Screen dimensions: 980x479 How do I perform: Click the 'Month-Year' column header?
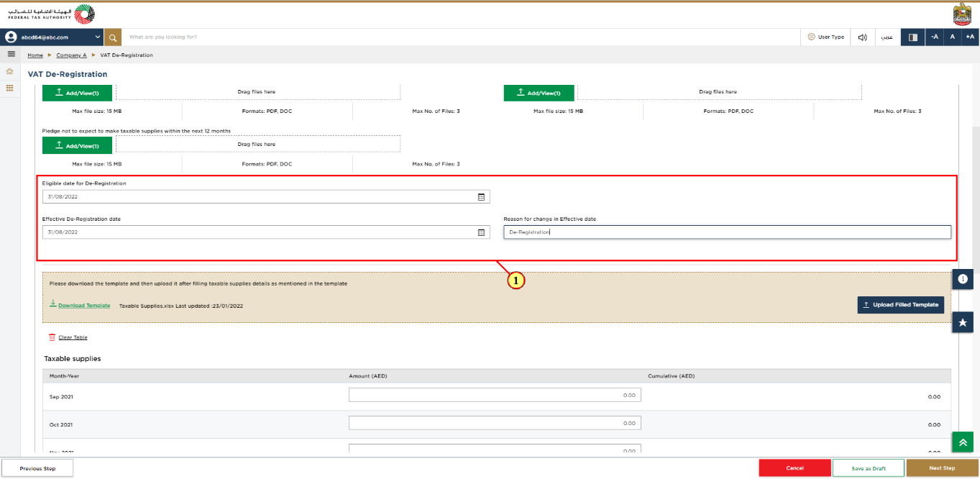coord(64,376)
